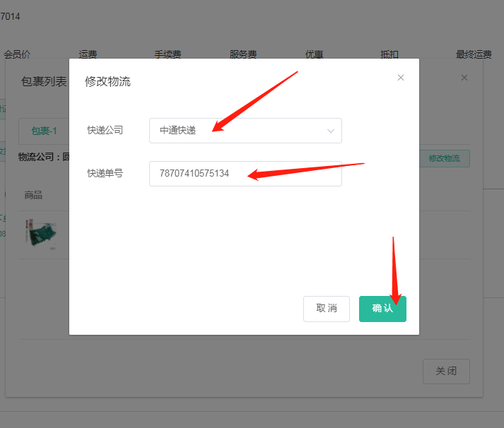
Task: Click the 关闭 button at bottom right
Action: [x=446, y=371]
